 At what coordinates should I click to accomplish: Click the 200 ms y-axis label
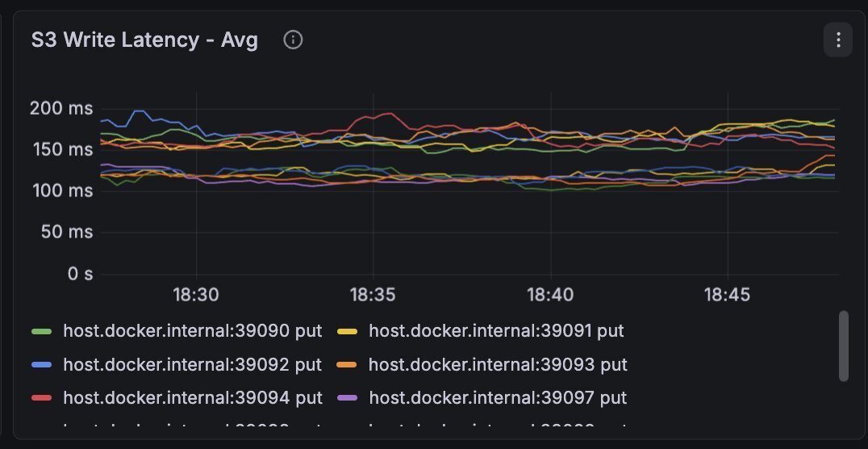point(61,108)
